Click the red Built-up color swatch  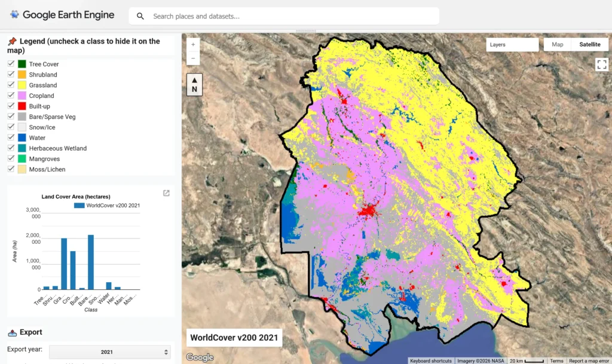[22, 106]
